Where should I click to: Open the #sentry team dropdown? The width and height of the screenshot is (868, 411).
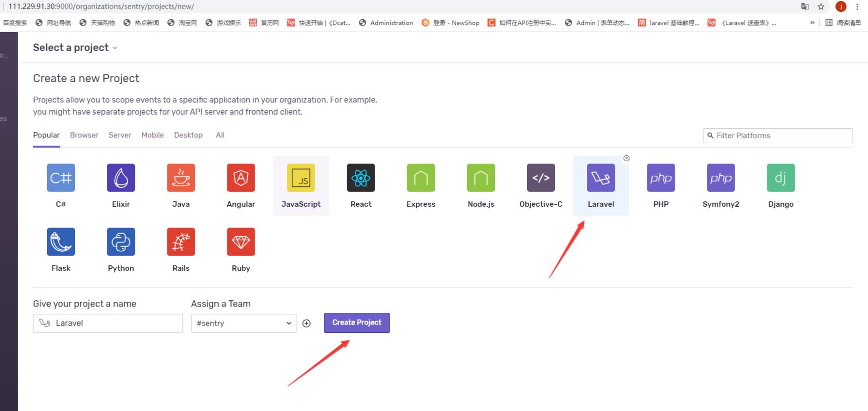(x=244, y=324)
